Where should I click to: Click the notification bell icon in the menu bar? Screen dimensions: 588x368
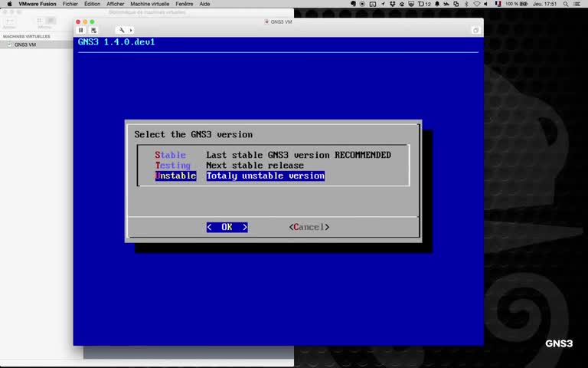[437, 4]
